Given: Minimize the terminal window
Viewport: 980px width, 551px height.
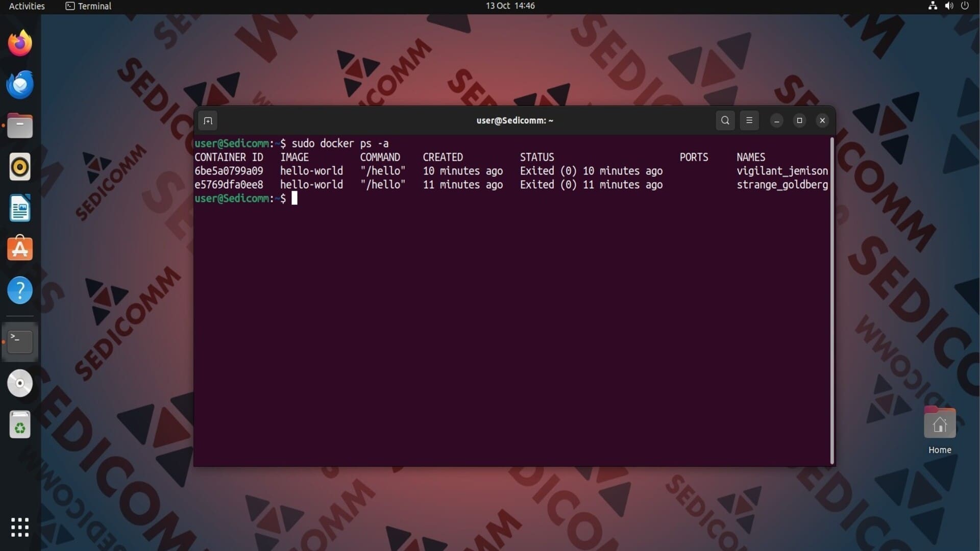Looking at the screenshot, I should pyautogui.click(x=777, y=120).
